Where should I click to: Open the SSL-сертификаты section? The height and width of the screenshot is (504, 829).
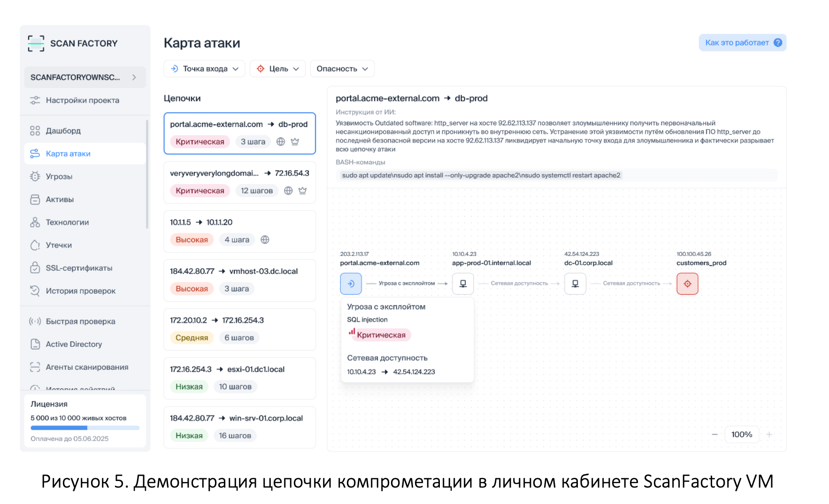[85, 268]
